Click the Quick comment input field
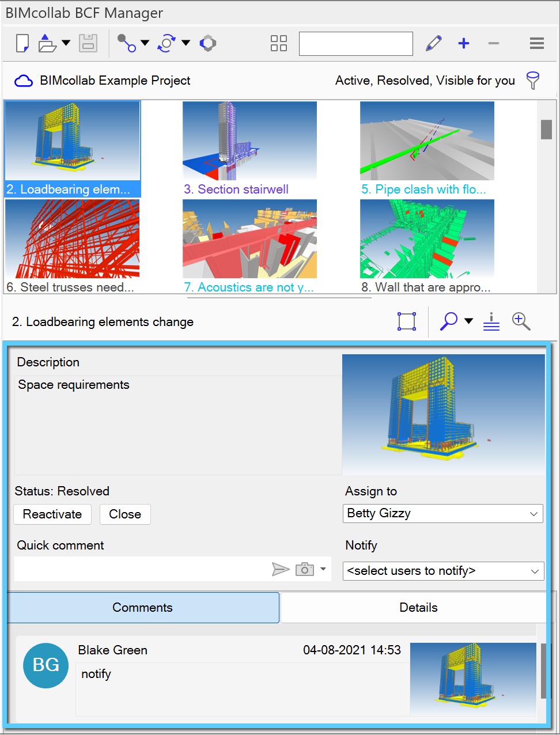This screenshot has height=735, width=560. (x=141, y=569)
